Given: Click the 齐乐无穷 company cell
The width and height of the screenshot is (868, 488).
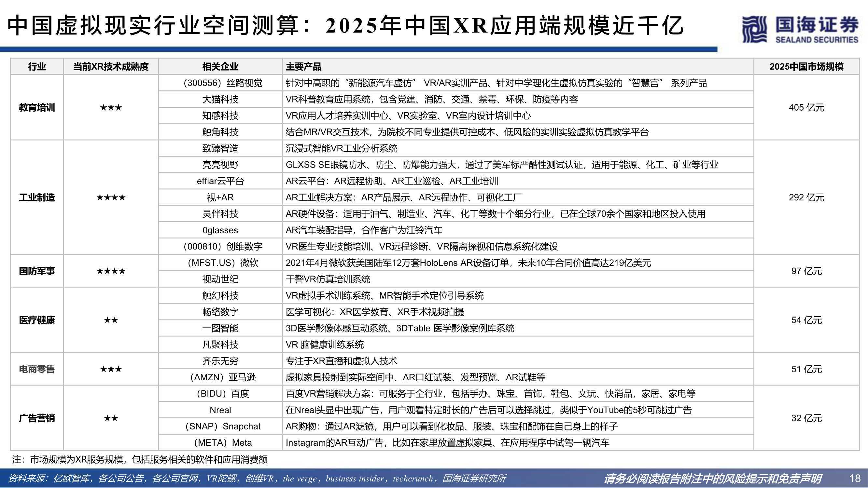Looking at the screenshot, I should (220, 361).
